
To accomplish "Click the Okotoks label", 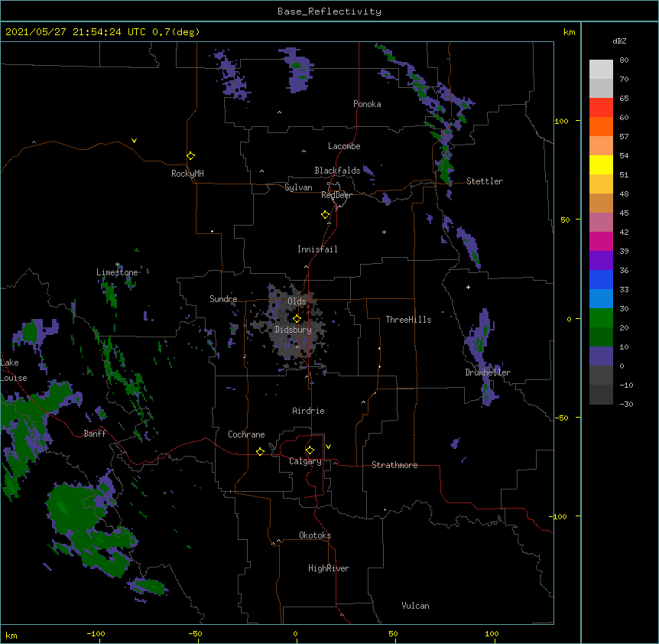I will pos(315,535).
